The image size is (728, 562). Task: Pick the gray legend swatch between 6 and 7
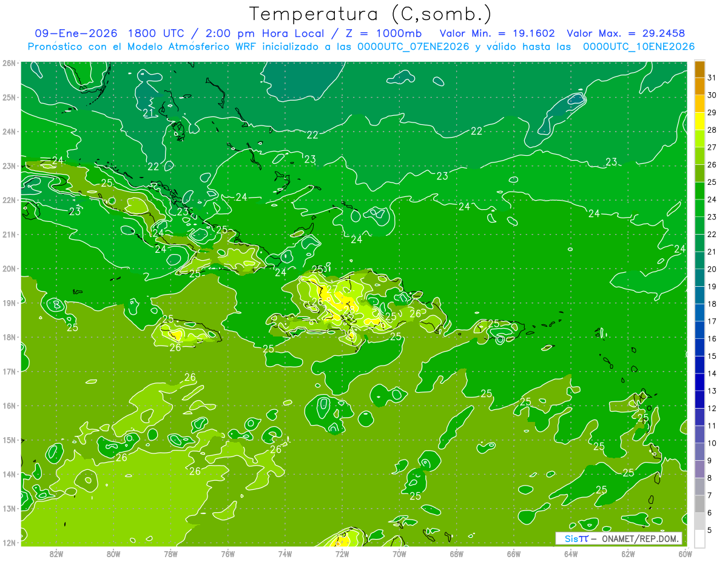tap(699, 504)
